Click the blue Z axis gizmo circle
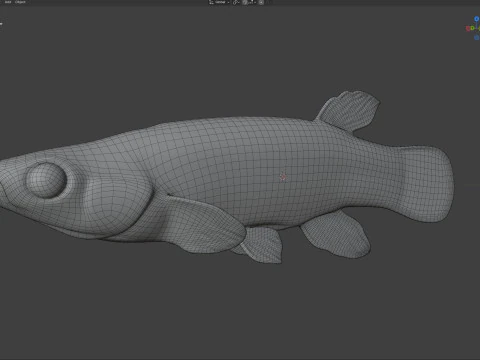The width and height of the screenshot is (480, 360). [x=477, y=19]
